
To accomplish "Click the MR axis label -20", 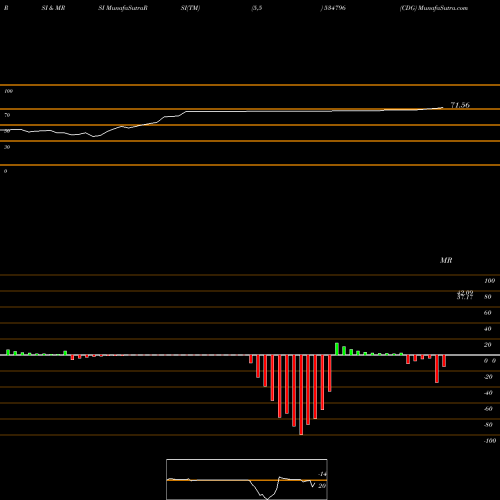I will coord(488,377).
